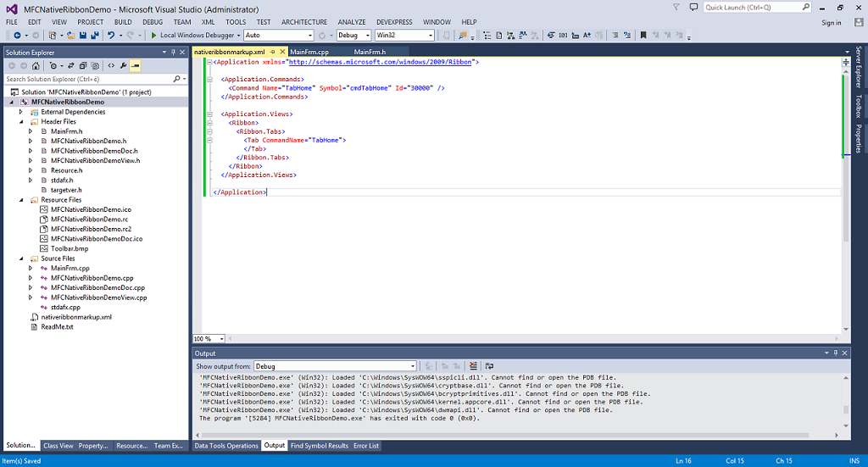Click Show All Files icon
This screenshot has height=467, width=868.
pyautogui.click(x=95, y=66)
